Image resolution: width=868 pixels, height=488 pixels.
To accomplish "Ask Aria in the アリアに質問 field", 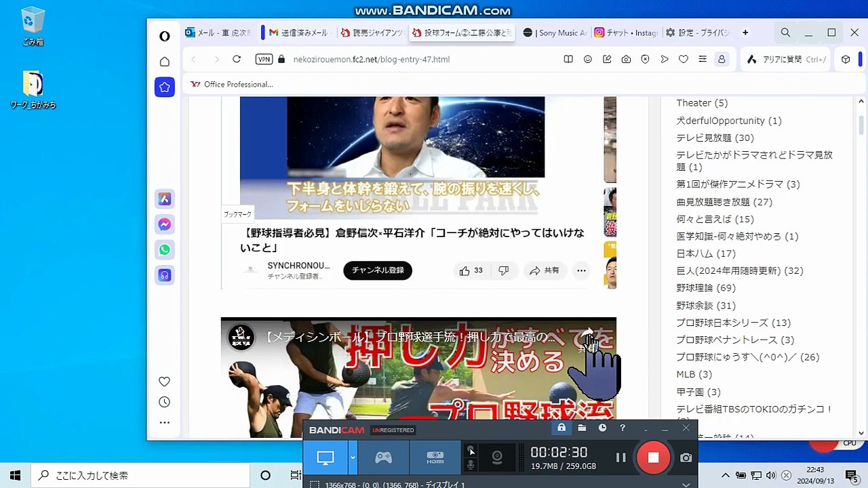I will click(787, 59).
